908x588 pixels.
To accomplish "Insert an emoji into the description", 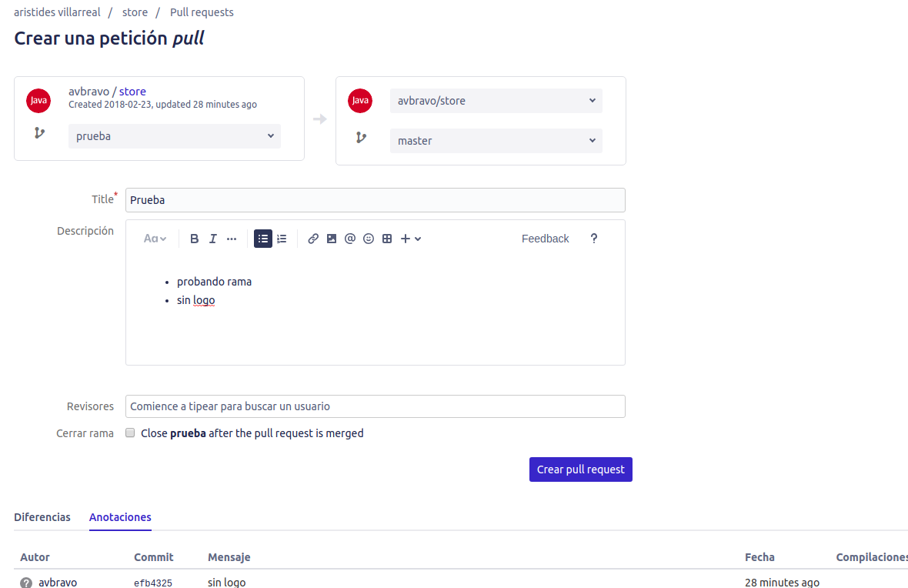I will (368, 239).
